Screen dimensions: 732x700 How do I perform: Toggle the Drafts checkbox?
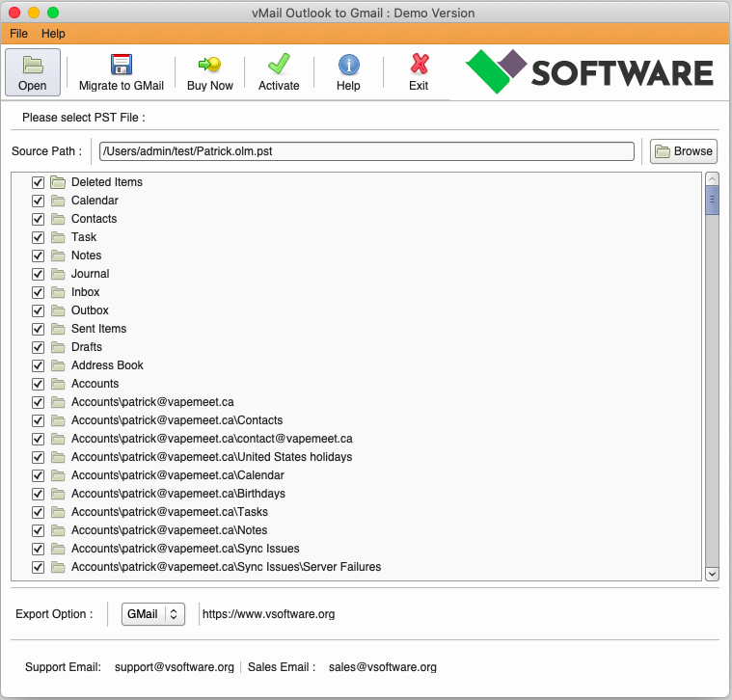tap(38, 347)
